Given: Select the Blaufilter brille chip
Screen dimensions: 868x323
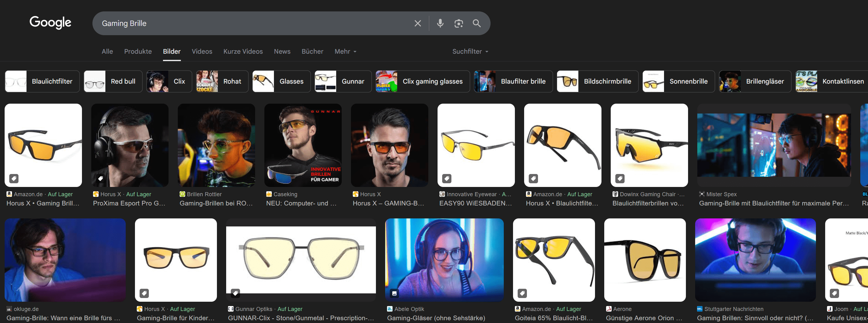Looking at the screenshot, I should click(513, 81).
